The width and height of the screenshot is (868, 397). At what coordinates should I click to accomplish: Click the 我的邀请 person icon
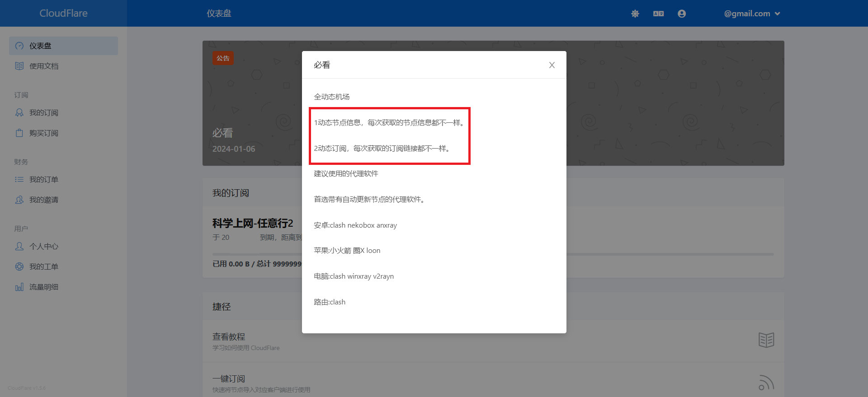tap(19, 200)
